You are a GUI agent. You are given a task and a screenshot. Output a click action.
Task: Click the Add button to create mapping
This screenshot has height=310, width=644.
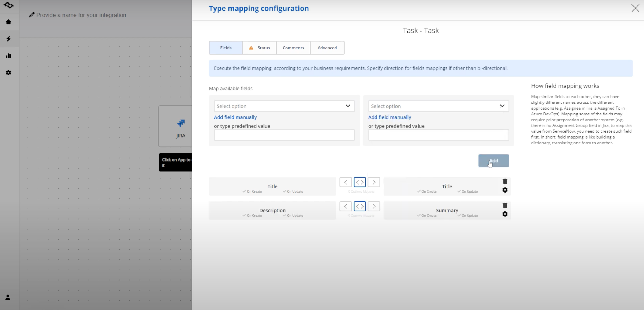(493, 161)
